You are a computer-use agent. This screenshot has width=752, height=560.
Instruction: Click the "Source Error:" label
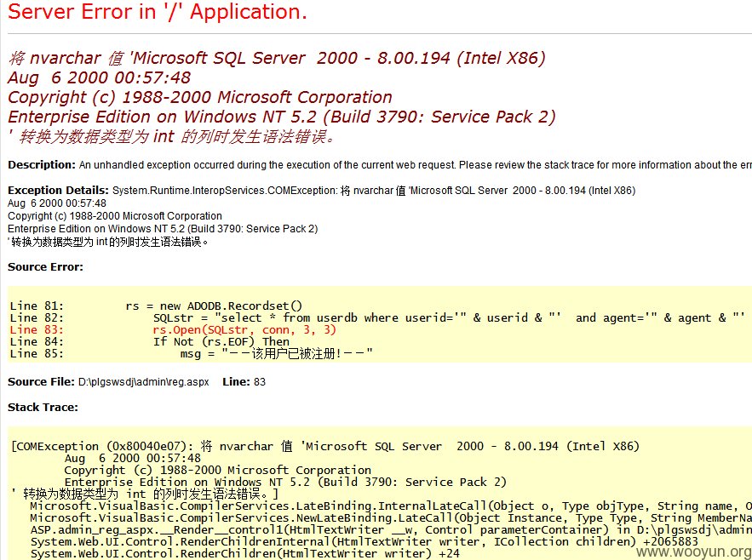tap(45, 267)
